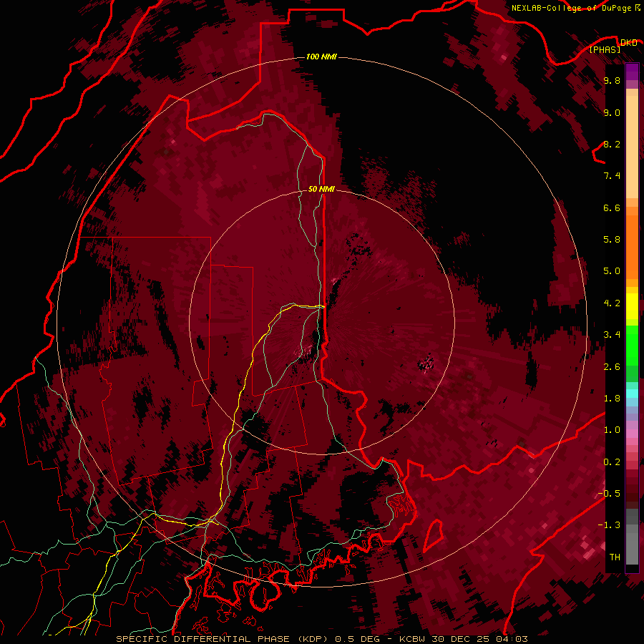Click the 100 NMI range ring label
Image resolution: width=644 pixels, height=644 pixels.
tap(321, 57)
